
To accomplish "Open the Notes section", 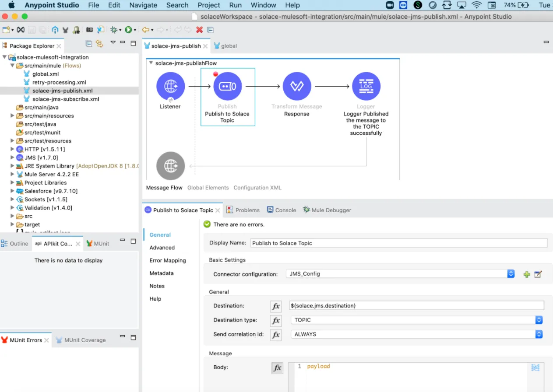I will pos(157,286).
